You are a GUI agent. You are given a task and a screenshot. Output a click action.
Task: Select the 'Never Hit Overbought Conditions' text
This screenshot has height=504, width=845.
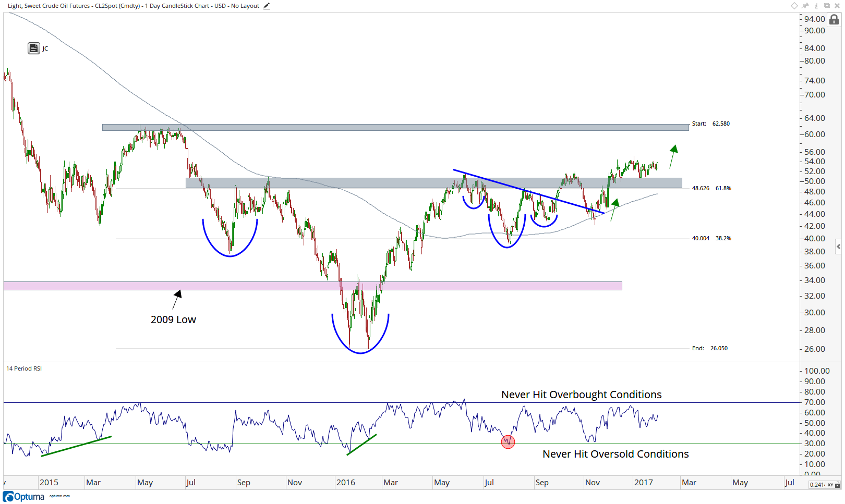coord(581,395)
